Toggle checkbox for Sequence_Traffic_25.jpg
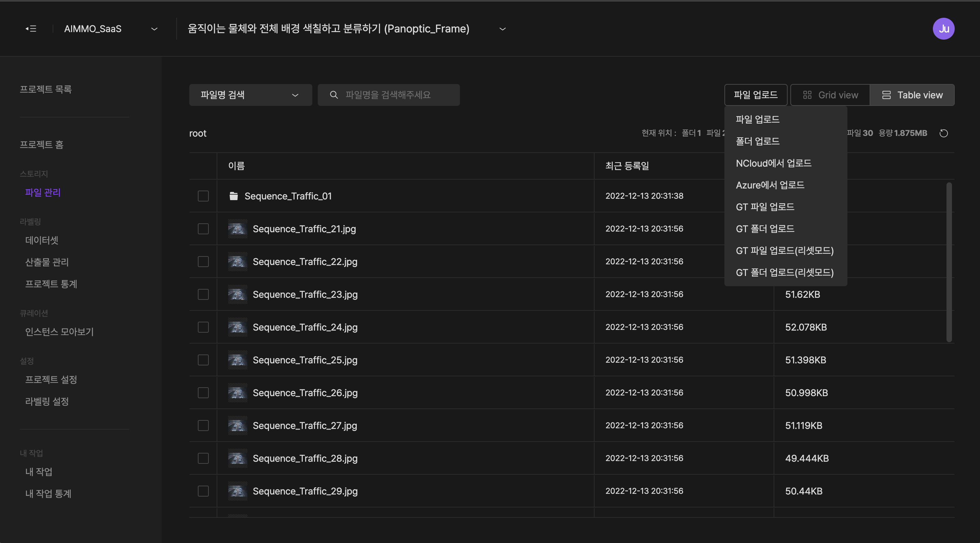Image resolution: width=980 pixels, height=543 pixels. click(x=203, y=360)
